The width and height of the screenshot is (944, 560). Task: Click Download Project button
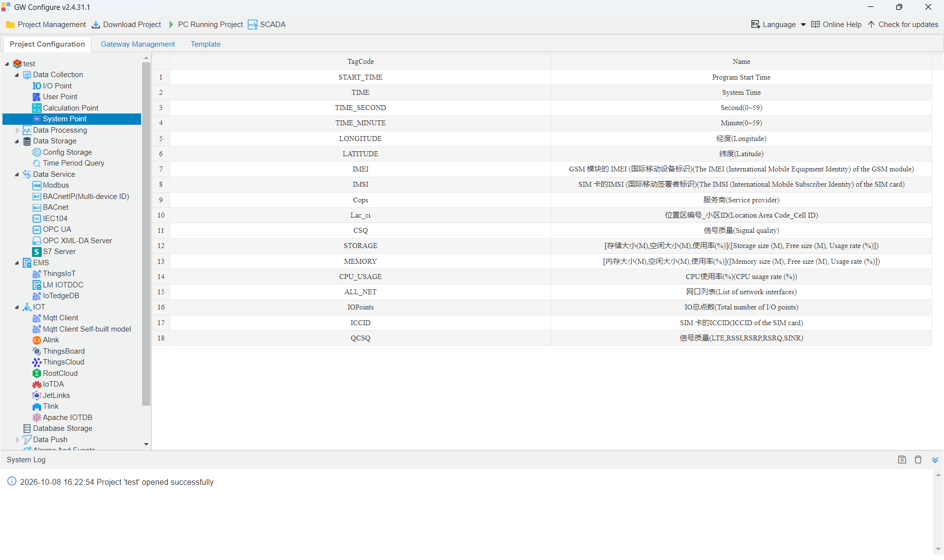[x=126, y=25]
